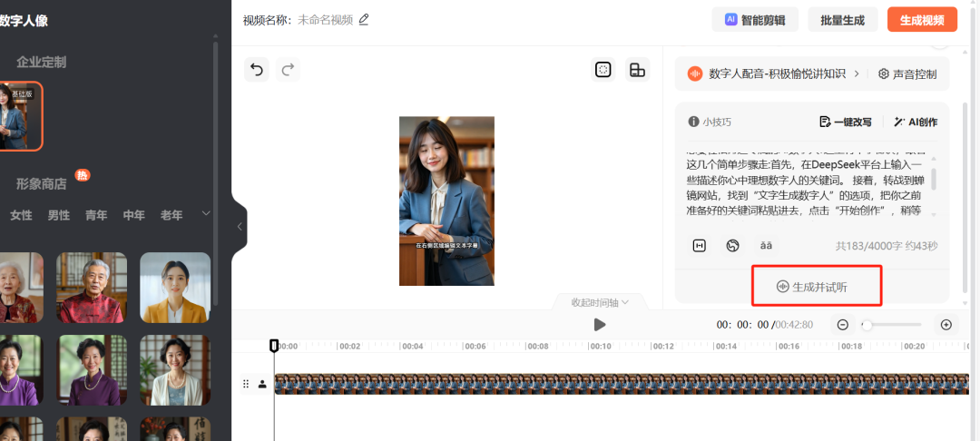This screenshot has width=980, height=441.
Task: Click the avatar track person icon
Action: (x=262, y=384)
